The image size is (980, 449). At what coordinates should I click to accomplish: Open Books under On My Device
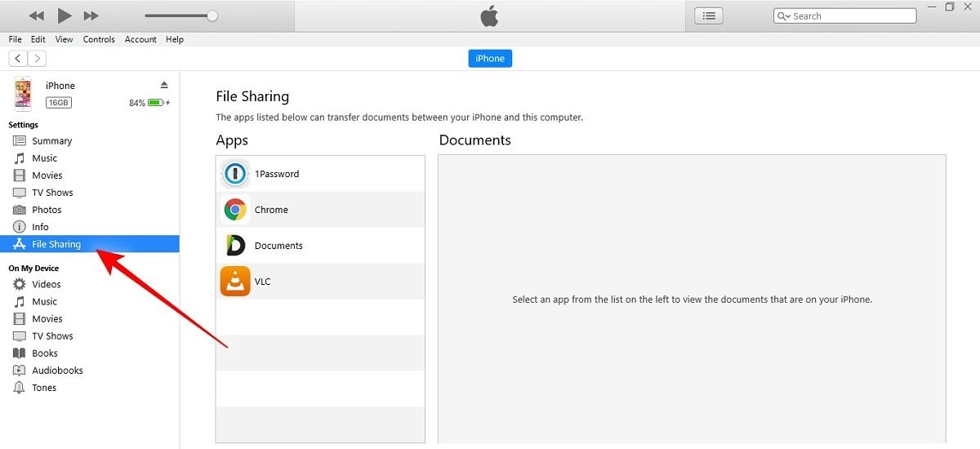pos(45,353)
